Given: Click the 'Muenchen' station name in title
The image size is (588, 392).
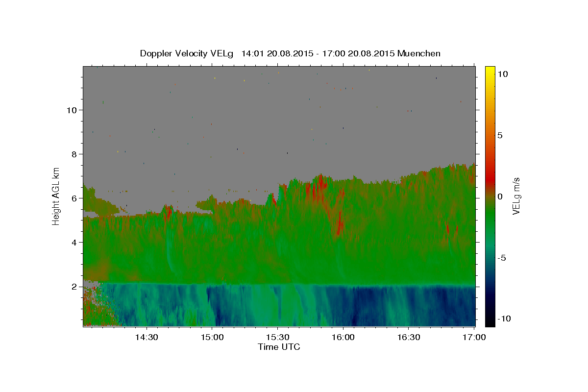Looking at the screenshot, I should tap(419, 53).
